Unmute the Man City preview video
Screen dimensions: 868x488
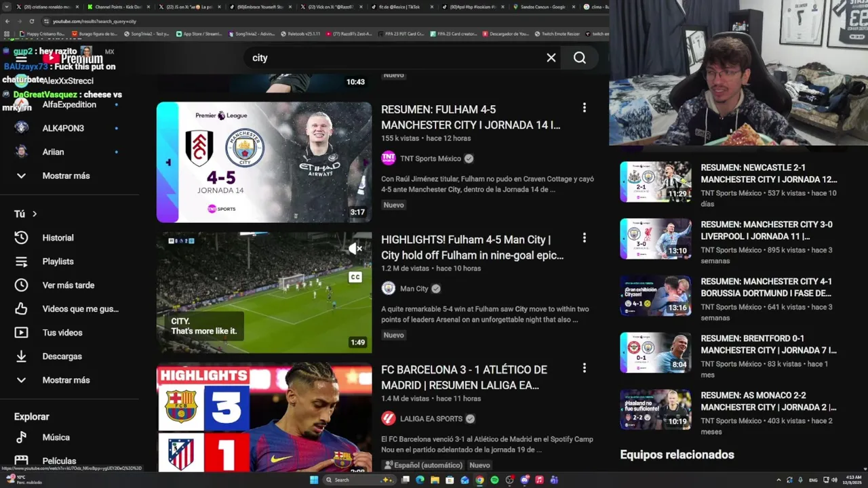[355, 249]
